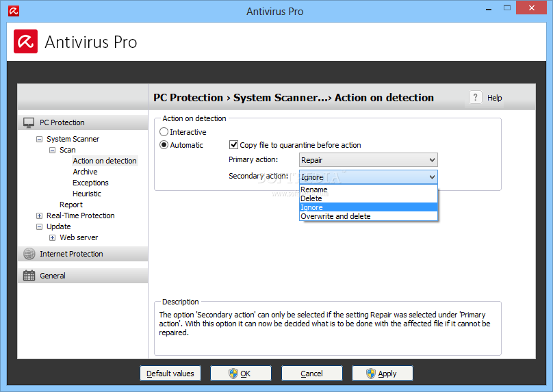Close the Antivirus Pro window
The width and height of the screenshot is (553, 392).
pyautogui.click(x=532, y=8)
